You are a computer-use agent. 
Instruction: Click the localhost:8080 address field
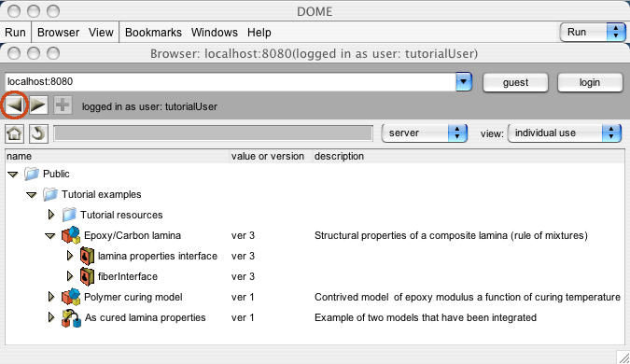point(231,81)
